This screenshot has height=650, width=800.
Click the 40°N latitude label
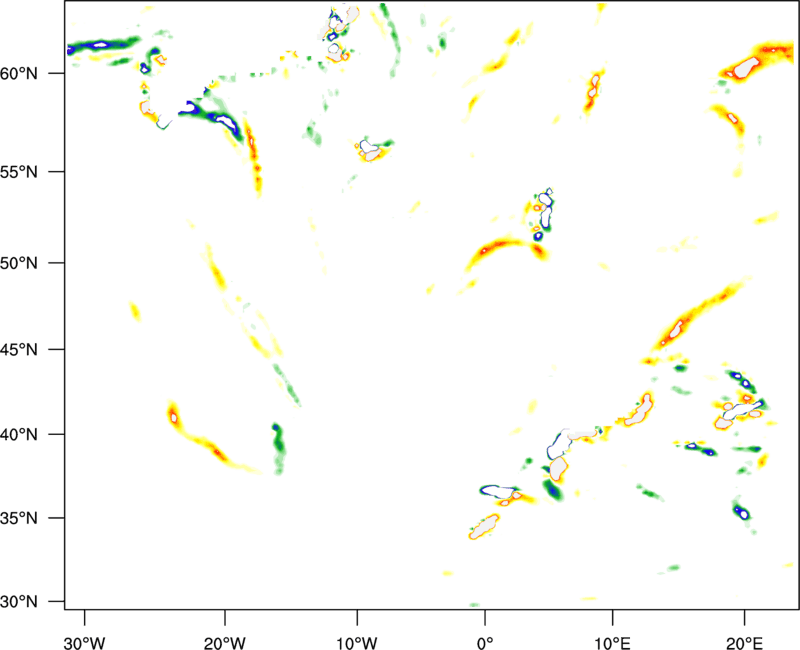19,434
